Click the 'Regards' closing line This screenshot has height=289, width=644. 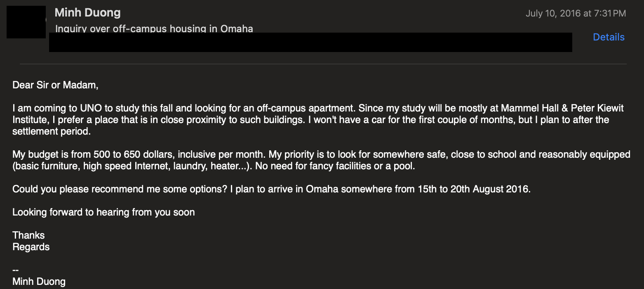point(31,247)
